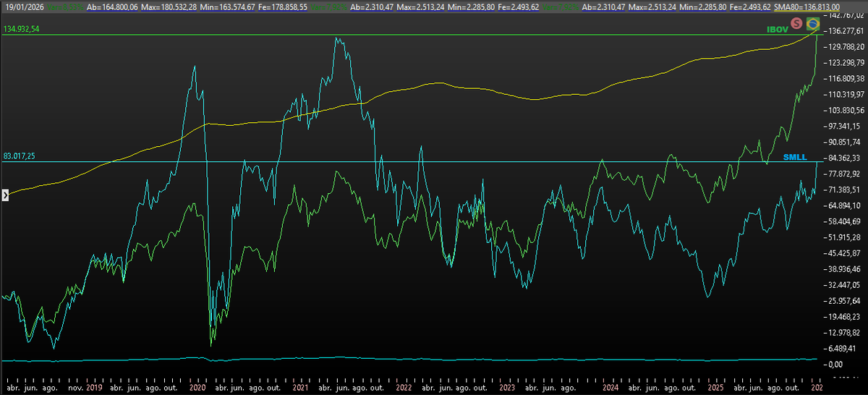
Task: Click the date 19/01/2026 in the header
Action: pos(23,6)
